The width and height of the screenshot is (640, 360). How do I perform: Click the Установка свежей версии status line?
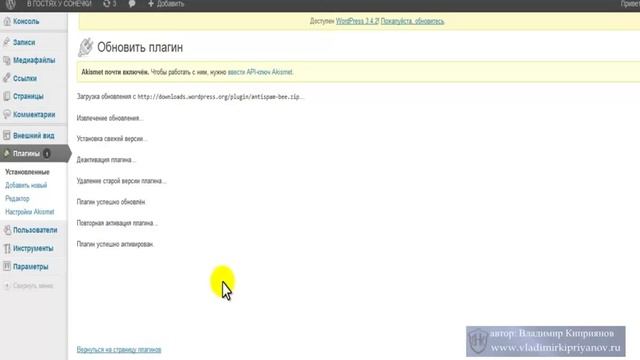point(112,139)
